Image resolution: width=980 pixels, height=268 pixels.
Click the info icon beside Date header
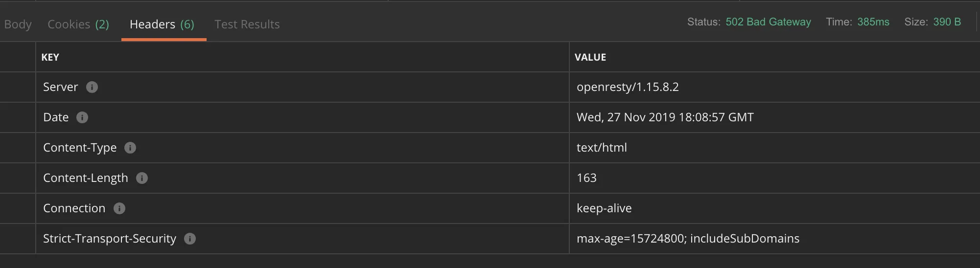pyautogui.click(x=82, y=117)
